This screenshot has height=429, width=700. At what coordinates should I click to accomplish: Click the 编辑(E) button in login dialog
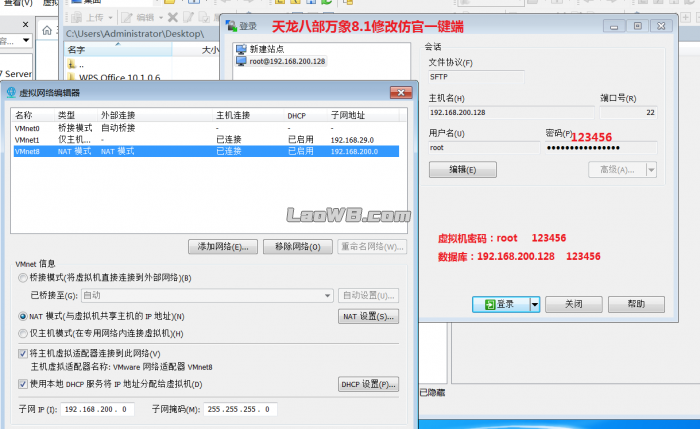(462, 170)
